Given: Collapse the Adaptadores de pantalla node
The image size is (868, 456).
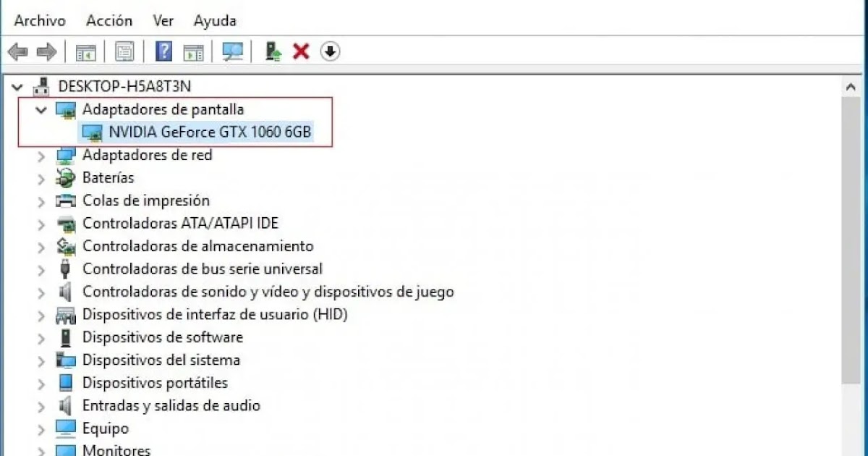Looking at the screenshot, I should [x=41, y=109].
